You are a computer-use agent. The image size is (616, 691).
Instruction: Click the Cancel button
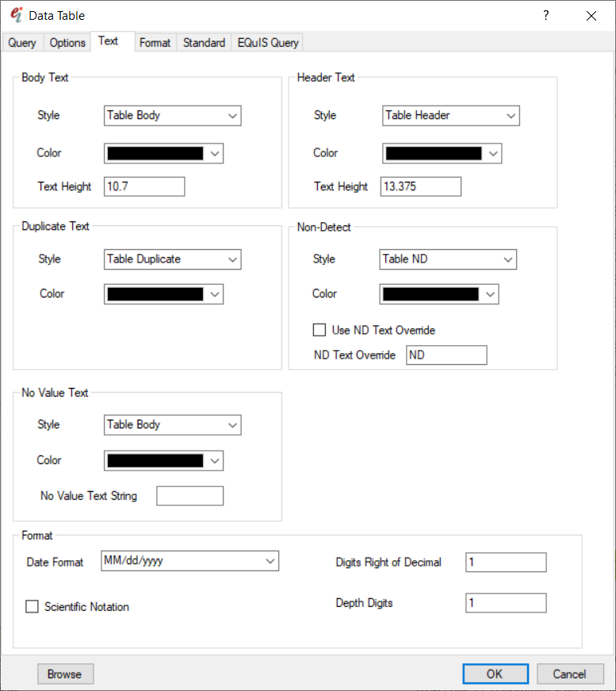569,674
